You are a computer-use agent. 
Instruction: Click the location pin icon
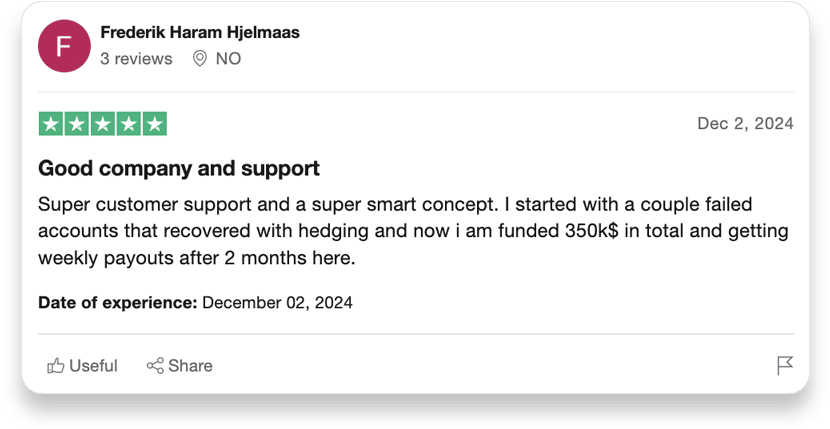tap(200, 58)
